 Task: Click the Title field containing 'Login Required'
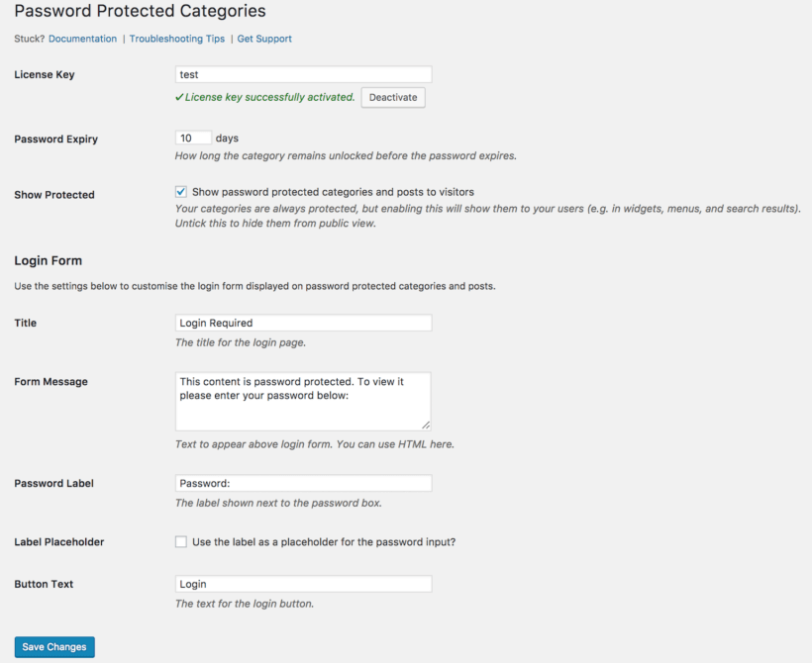pos(303,323)
